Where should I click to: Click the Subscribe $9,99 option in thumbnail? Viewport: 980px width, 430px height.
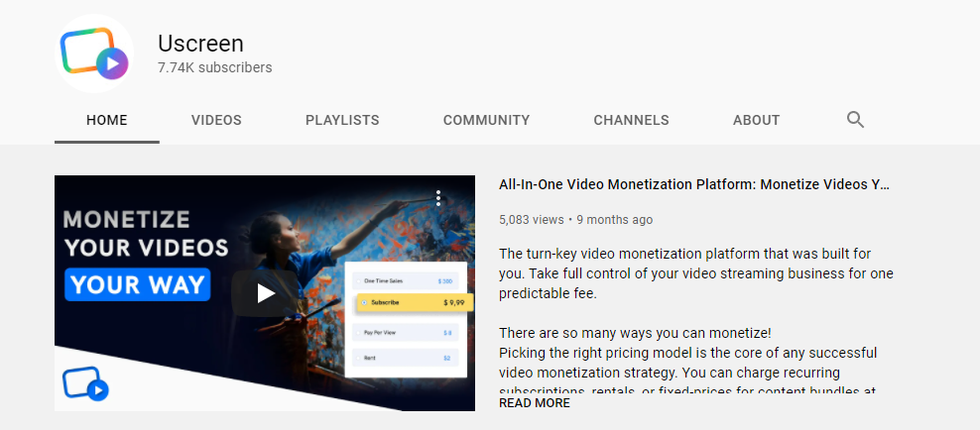pyautogui.click(x=416, y=303)
